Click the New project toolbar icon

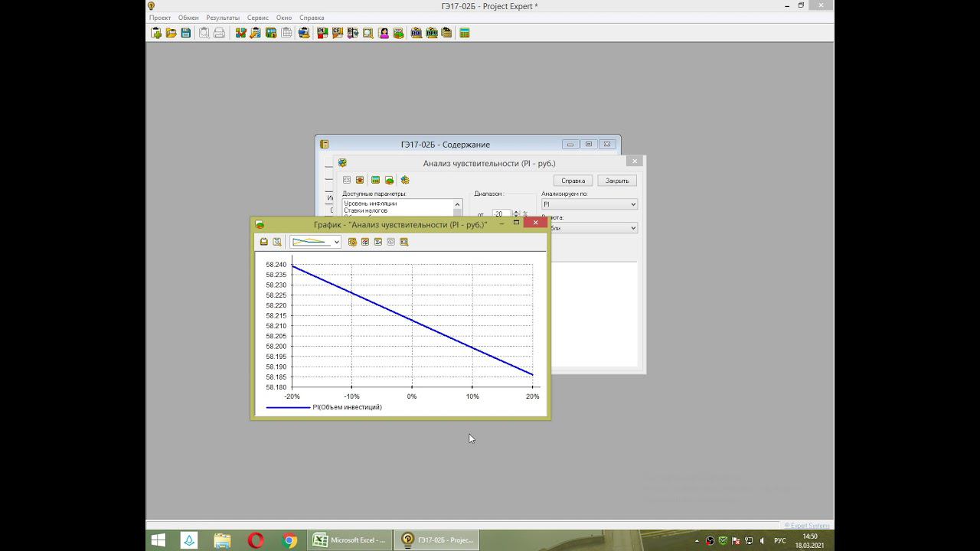[x=156, y=33]
